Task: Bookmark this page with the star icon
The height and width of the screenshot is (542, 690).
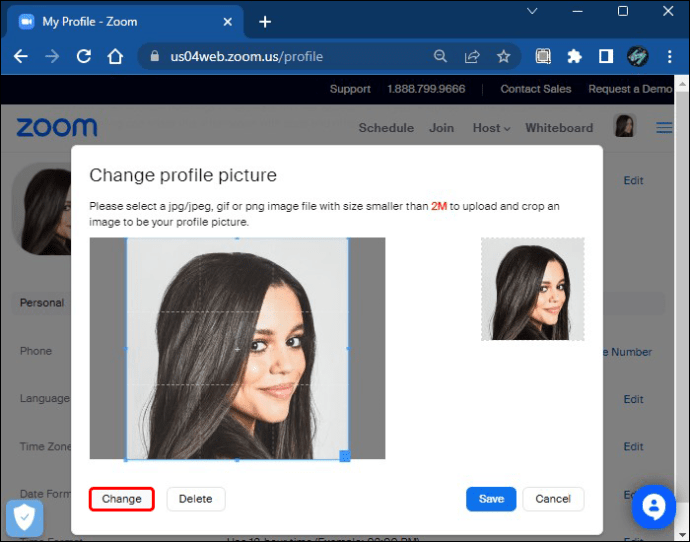Action: 503,56
